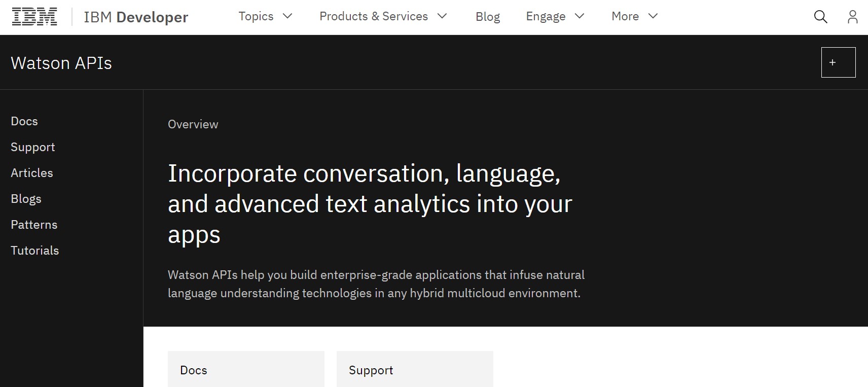
Task: Open Support in the left sidebar
Action: pos(33,147)
